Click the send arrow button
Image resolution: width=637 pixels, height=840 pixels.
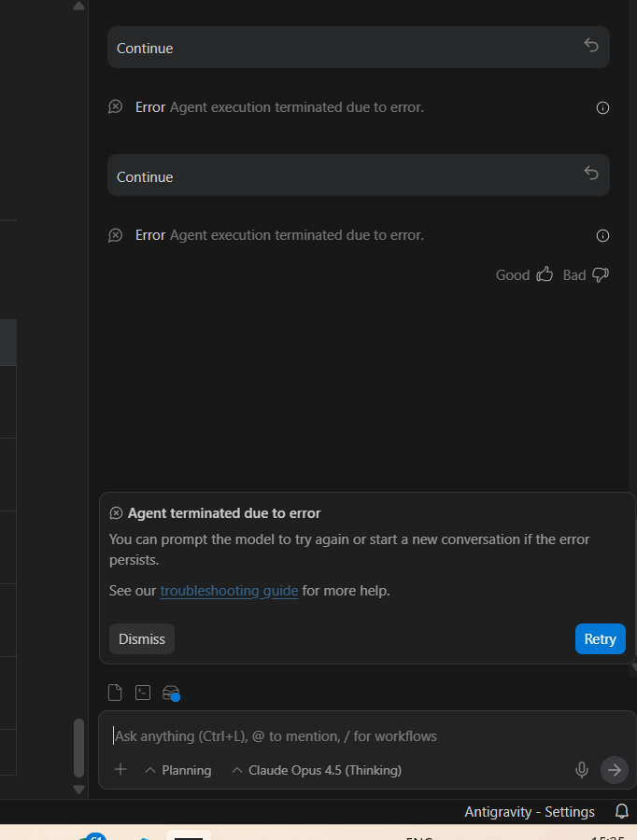pos(615,770)
